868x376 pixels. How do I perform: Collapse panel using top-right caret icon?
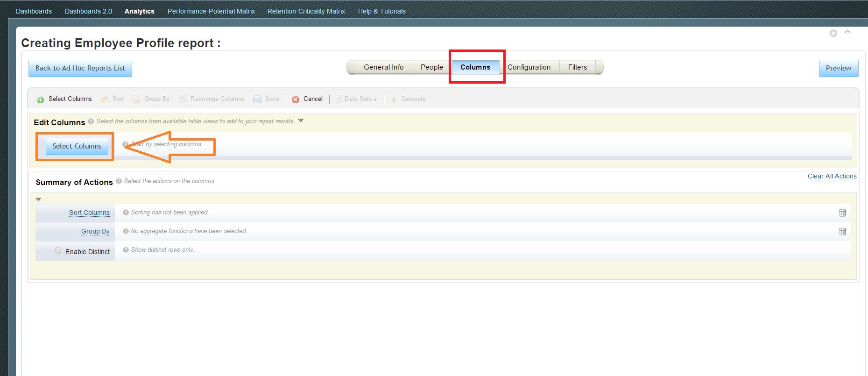point(847,32)
